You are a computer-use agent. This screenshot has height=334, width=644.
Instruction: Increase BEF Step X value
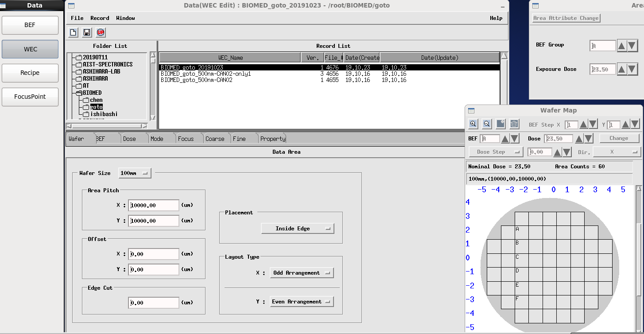(x=584, y=124)
